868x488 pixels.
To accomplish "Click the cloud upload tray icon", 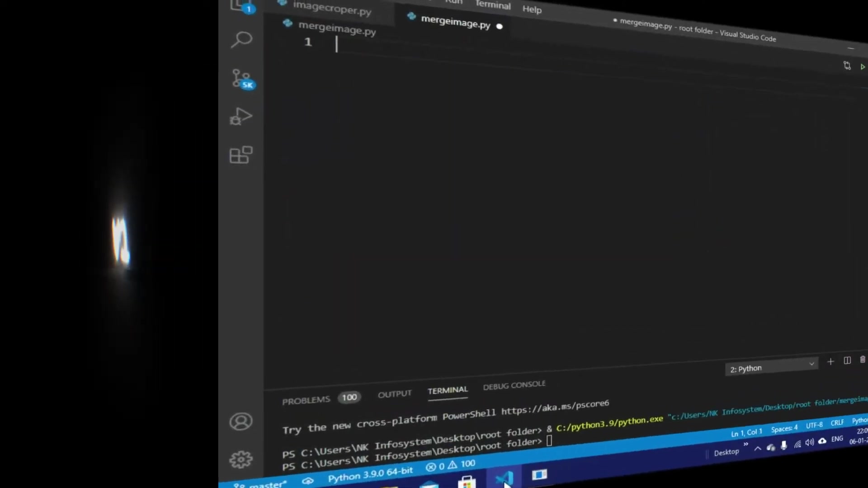I will point(822,441).
